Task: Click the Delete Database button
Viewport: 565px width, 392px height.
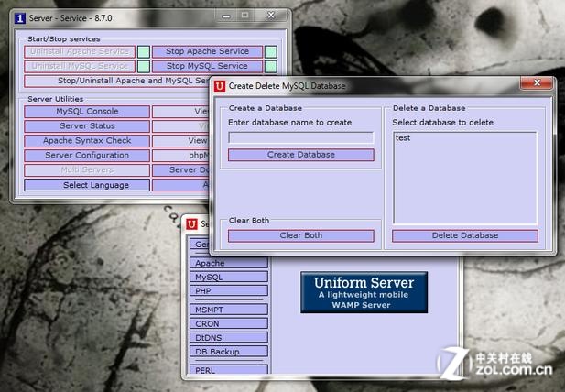Action: pos(465,236)
